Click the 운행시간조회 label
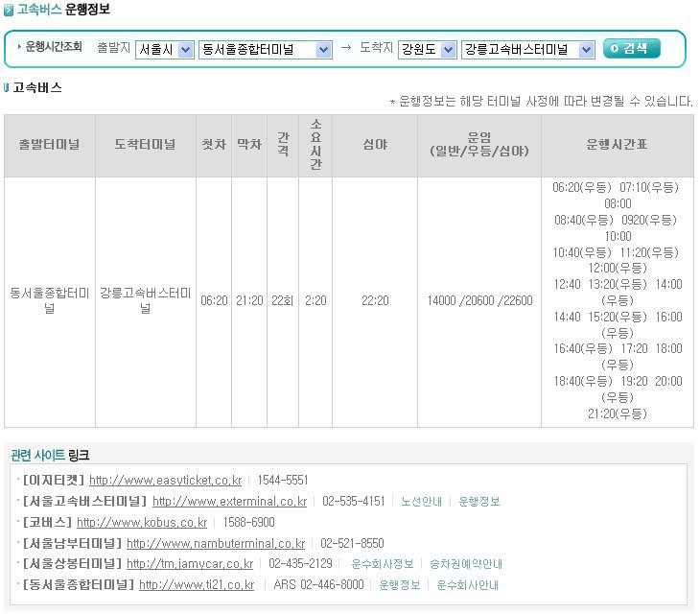Viewport: 700px width, 614px height. coord(53,46)
